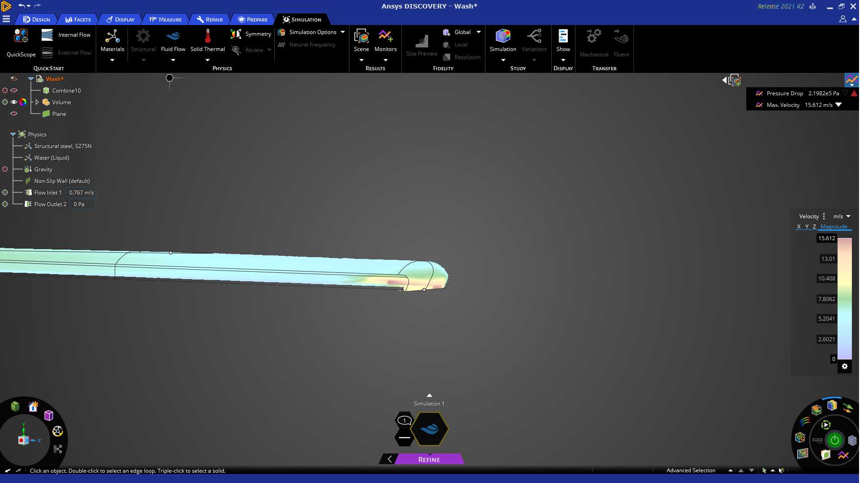Switch to the Design tab
868x483 pixels.
tap(37, 19)
